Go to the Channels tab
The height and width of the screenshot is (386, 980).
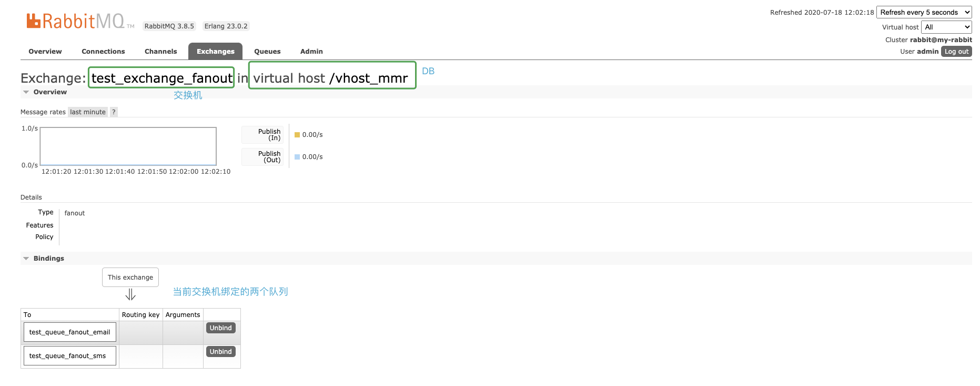click(160, 52)
